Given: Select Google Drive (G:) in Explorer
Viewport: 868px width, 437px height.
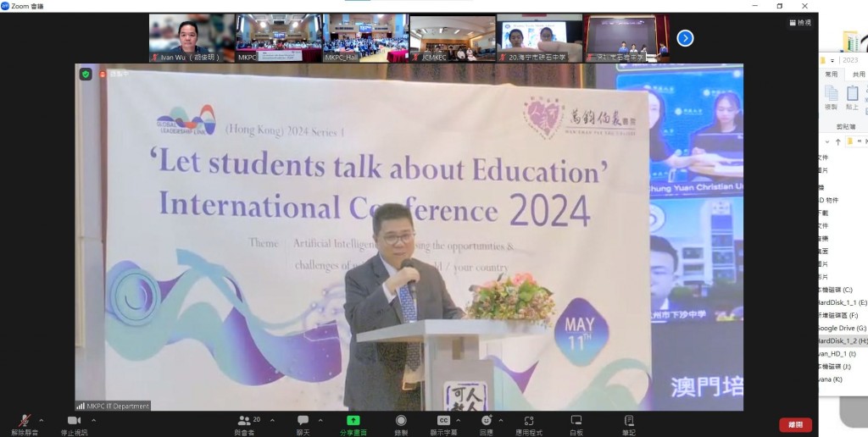Looking at the screenshot, I should coord(839,327).
